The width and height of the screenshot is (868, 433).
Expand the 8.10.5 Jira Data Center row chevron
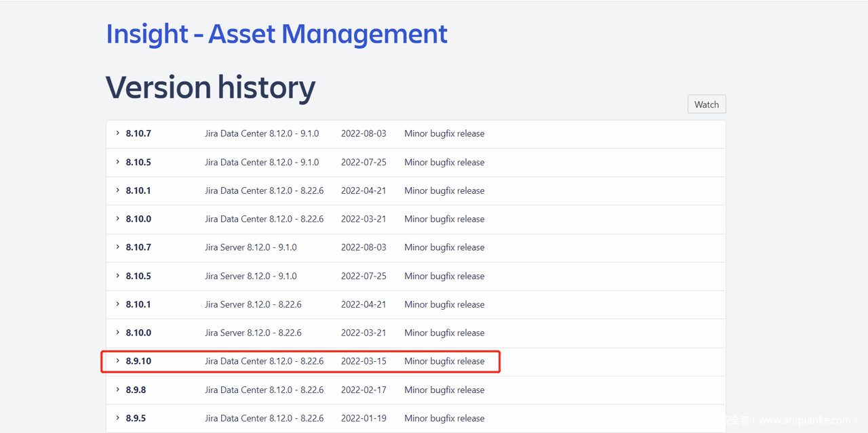[x=117, y=162]
